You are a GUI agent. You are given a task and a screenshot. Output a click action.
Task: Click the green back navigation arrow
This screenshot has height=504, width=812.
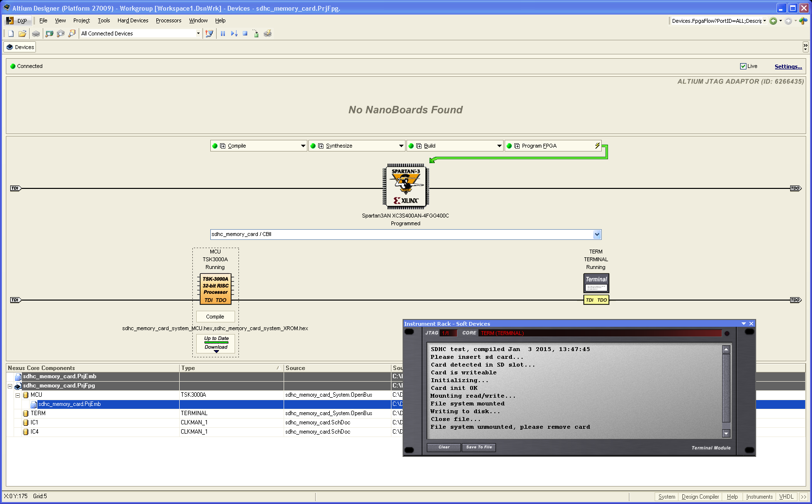click(x=773, y=21)
